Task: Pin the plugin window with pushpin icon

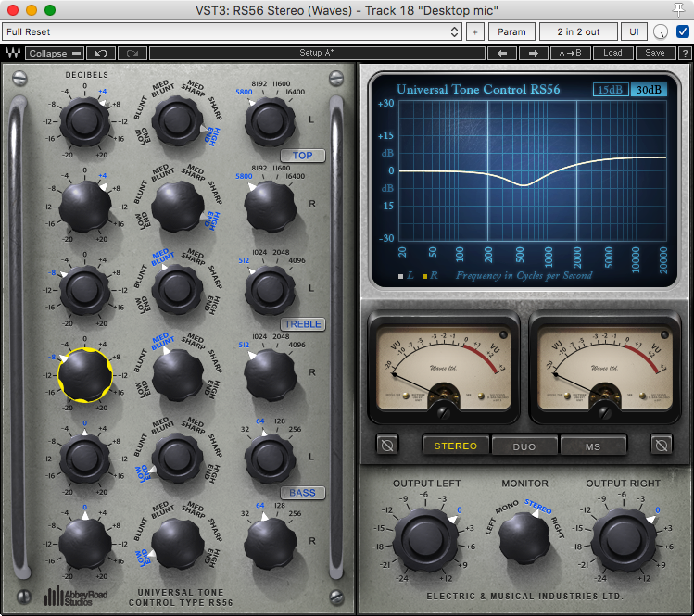Action: [x=682, y=9]
